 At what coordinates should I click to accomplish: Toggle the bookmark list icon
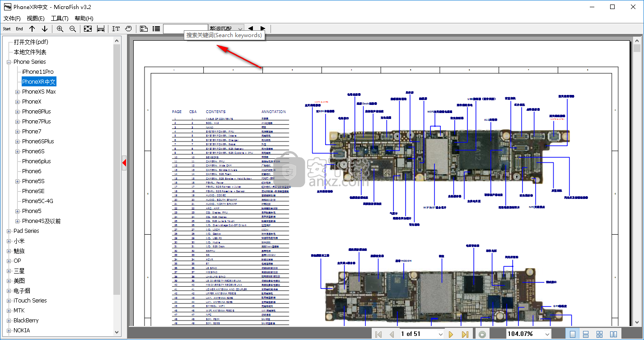tap(156, 28)
